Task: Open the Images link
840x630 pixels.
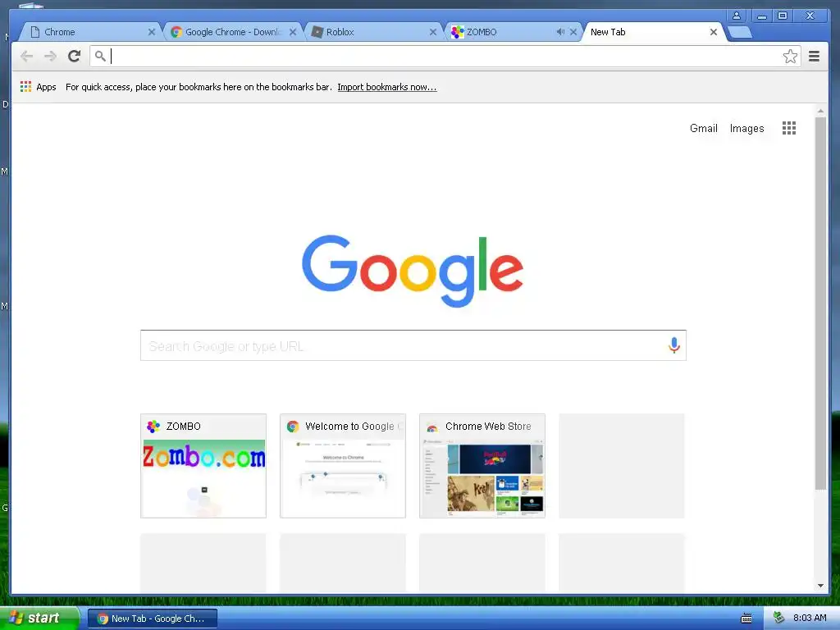Action: coord(746,128)
